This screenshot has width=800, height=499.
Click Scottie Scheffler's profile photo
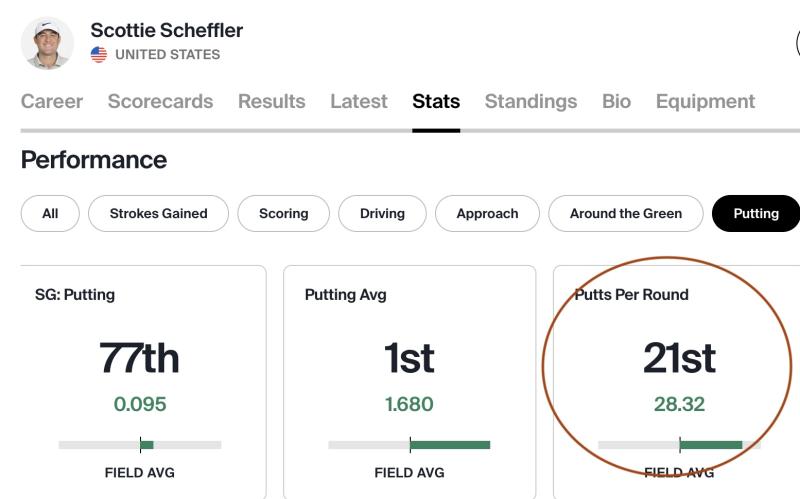coord(47,43)
